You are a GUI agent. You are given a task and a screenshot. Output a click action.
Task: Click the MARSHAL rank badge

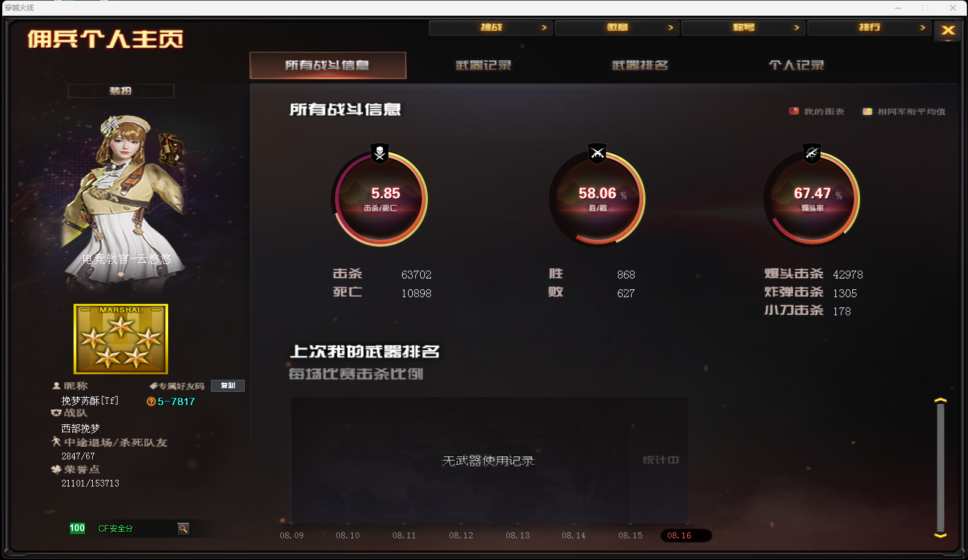pos(121,339)
